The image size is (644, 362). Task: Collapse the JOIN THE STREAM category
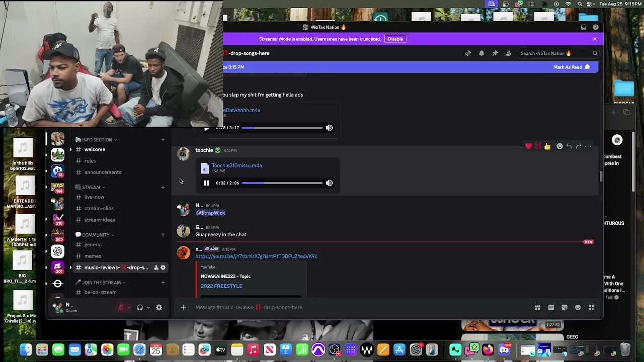(x=100, y=283)
